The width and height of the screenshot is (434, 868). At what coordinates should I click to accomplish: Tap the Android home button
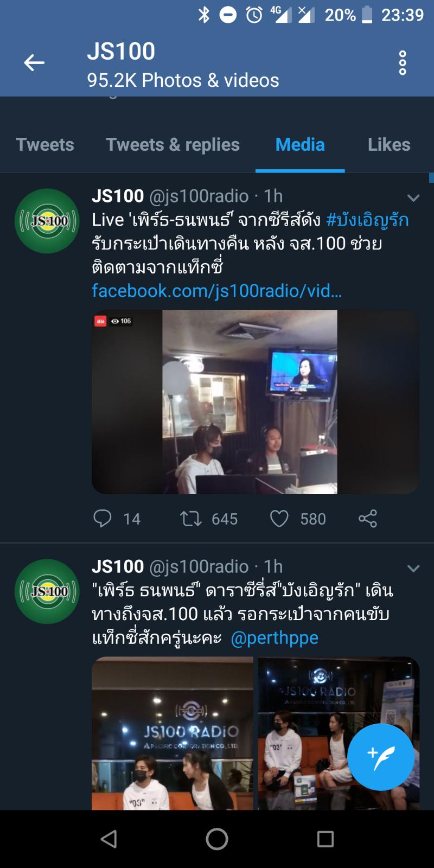point(217,839)
